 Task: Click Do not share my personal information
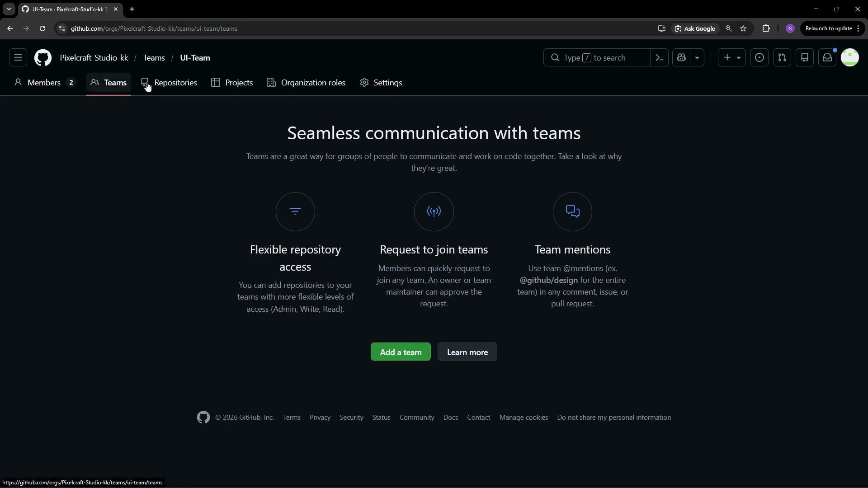pyautogui.click(x=614, y=418)
